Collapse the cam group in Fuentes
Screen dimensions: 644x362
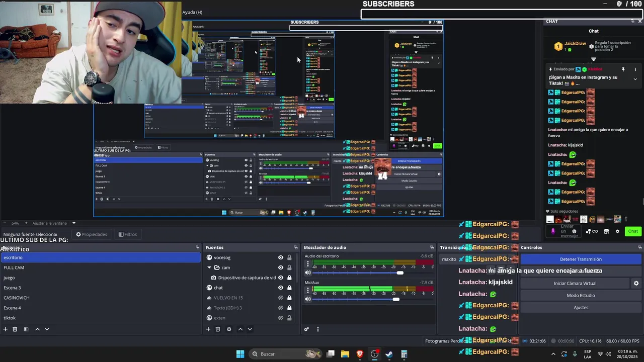tap(209, 267)
